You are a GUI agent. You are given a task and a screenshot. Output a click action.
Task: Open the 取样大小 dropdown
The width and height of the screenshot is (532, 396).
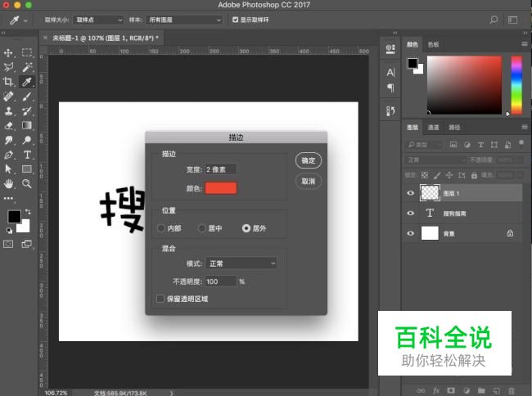coord(98,20)
